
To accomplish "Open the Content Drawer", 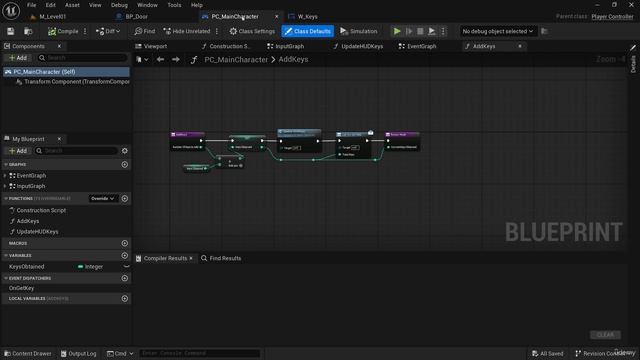I will (28, 353).
